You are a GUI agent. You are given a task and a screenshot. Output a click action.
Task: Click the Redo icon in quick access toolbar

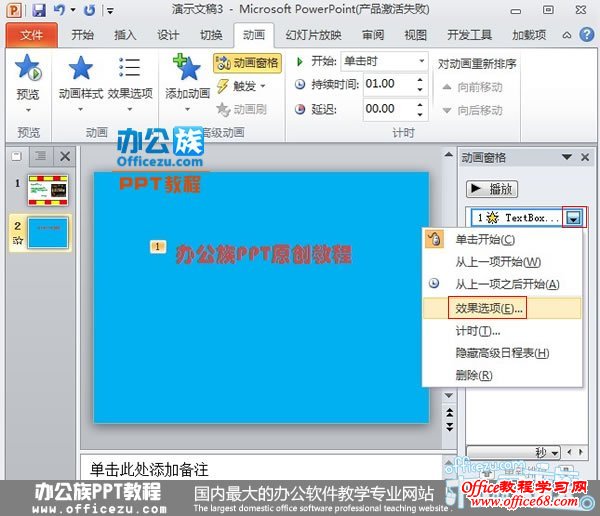pos(89,10)
